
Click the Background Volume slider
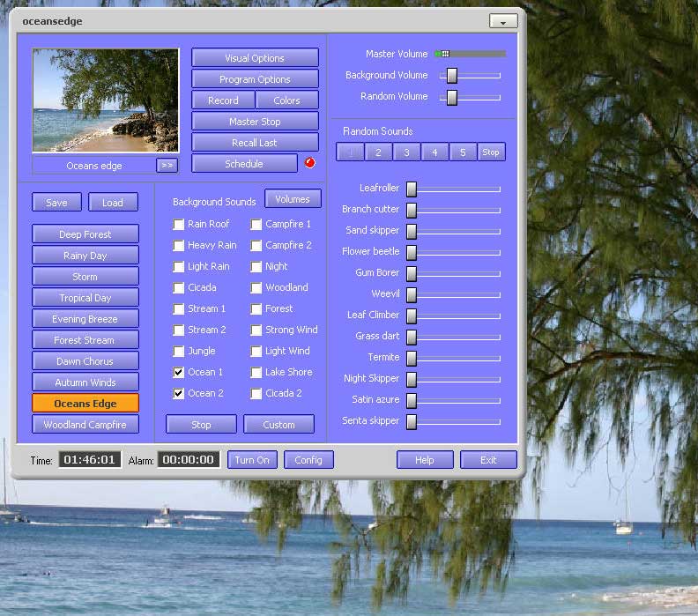[x=470, y=75]
